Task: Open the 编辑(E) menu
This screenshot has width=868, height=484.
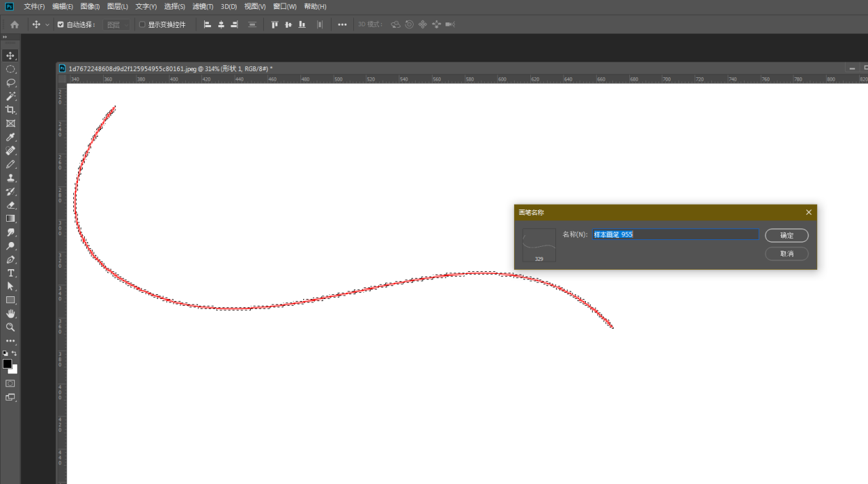Action: (62, 6)
